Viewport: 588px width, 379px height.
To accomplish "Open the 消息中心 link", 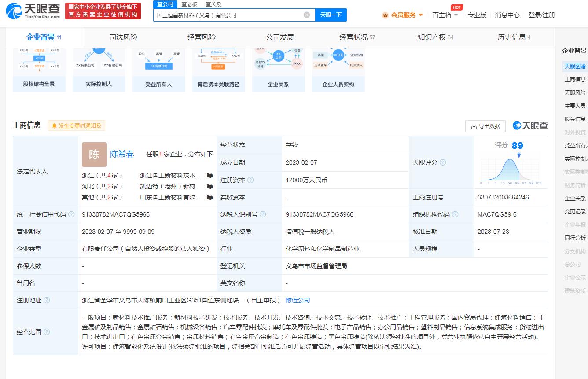I will [507, 15].
